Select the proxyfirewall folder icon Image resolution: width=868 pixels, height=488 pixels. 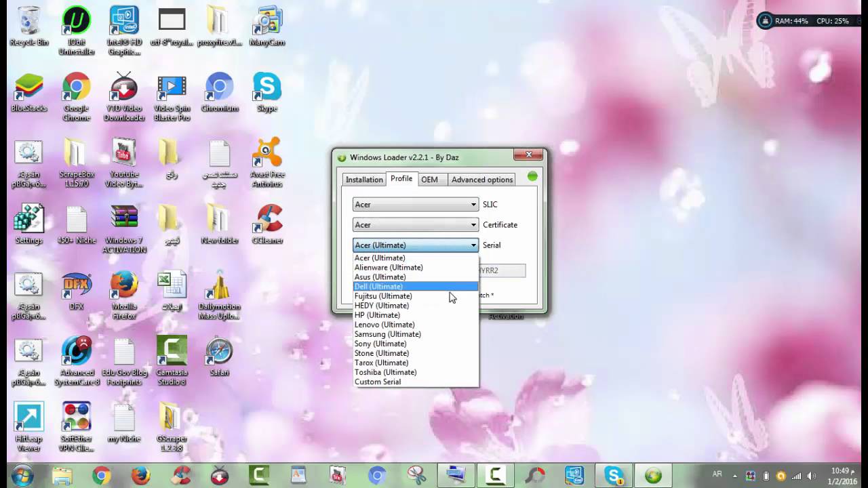tap(219, 26)
